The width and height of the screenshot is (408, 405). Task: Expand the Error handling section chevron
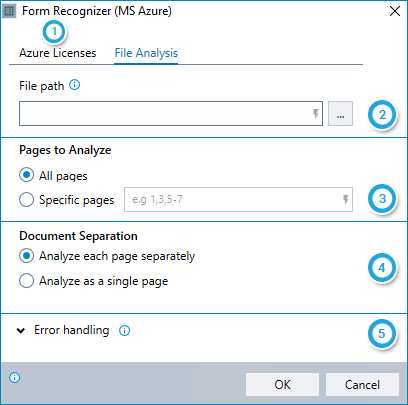point(21,331)
